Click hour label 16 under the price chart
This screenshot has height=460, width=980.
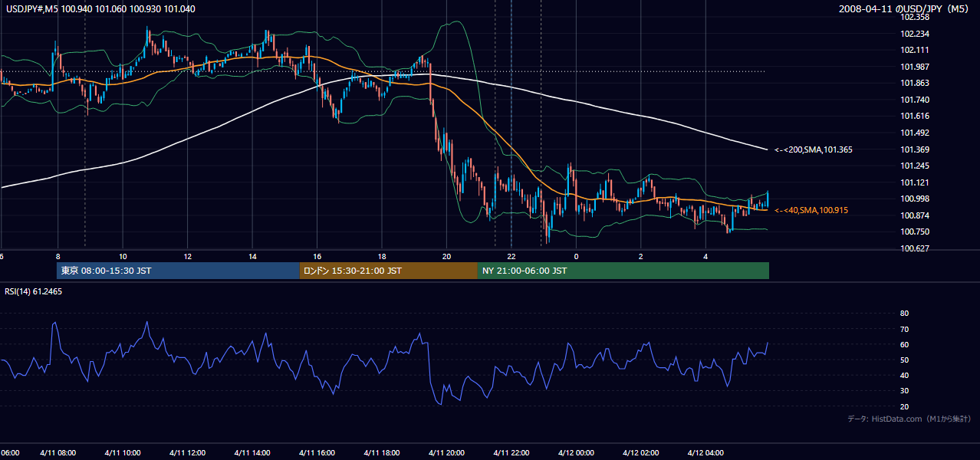coord(317,256)
